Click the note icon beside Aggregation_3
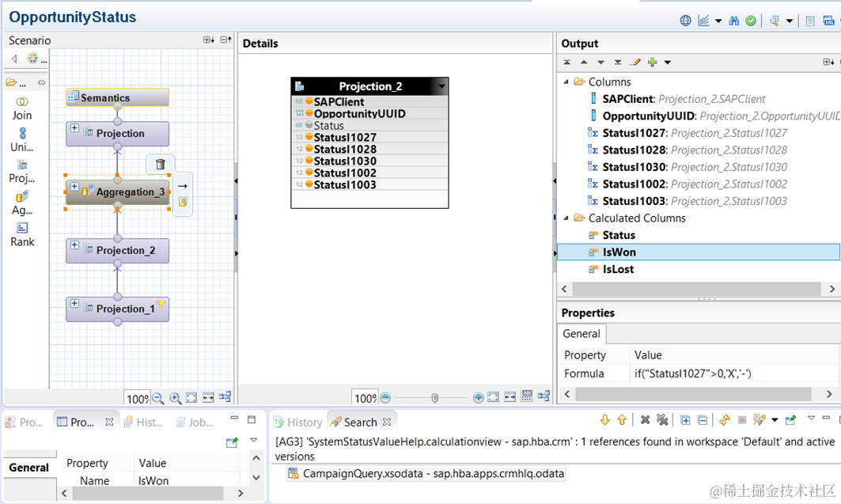 [182, 202]
